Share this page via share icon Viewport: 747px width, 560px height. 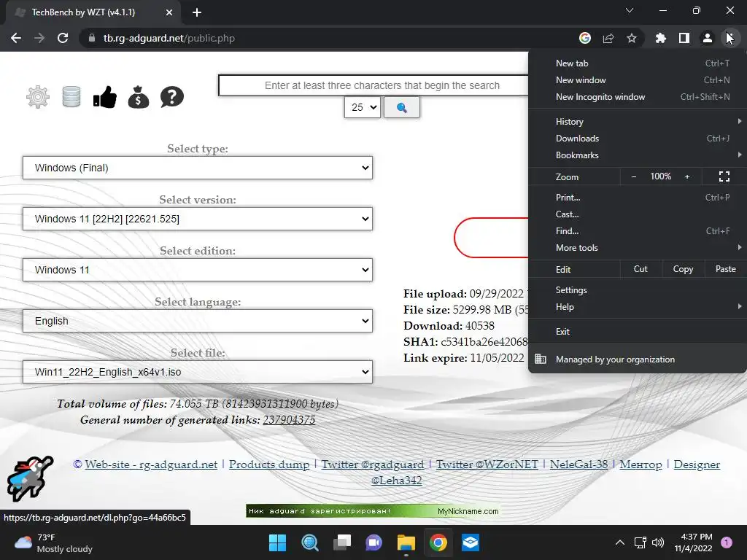tap(608, 38)
